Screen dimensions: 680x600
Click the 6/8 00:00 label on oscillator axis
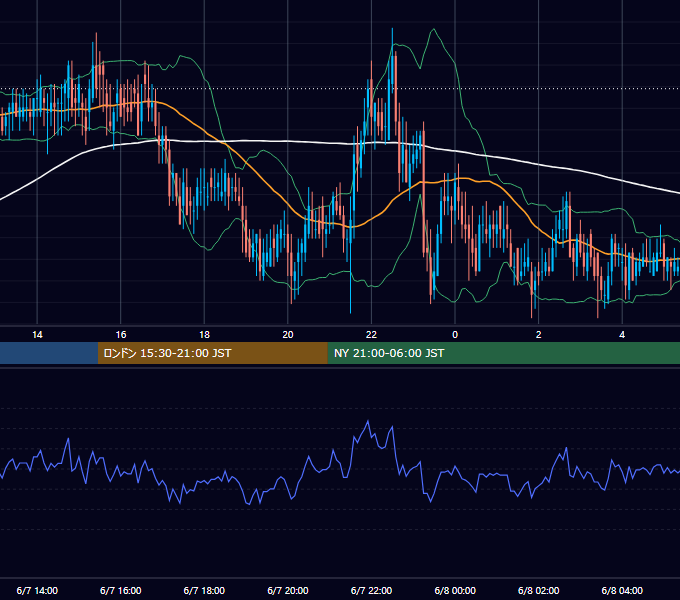(455, 590)
